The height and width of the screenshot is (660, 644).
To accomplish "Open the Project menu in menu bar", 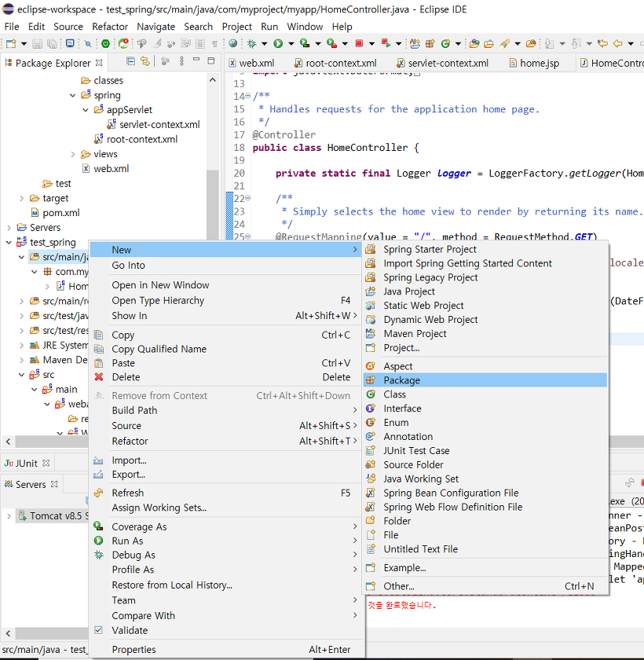I will click(x=237, y=27).
